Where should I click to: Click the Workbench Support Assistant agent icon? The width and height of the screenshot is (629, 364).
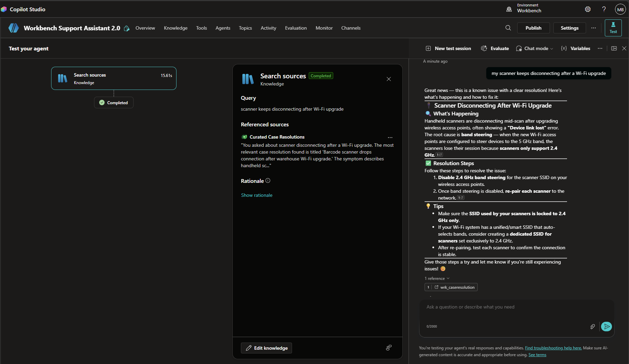(x=14, y=28)
